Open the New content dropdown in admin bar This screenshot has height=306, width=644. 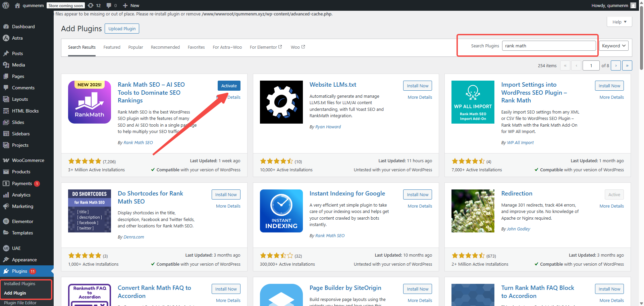[x=131, y=5]
